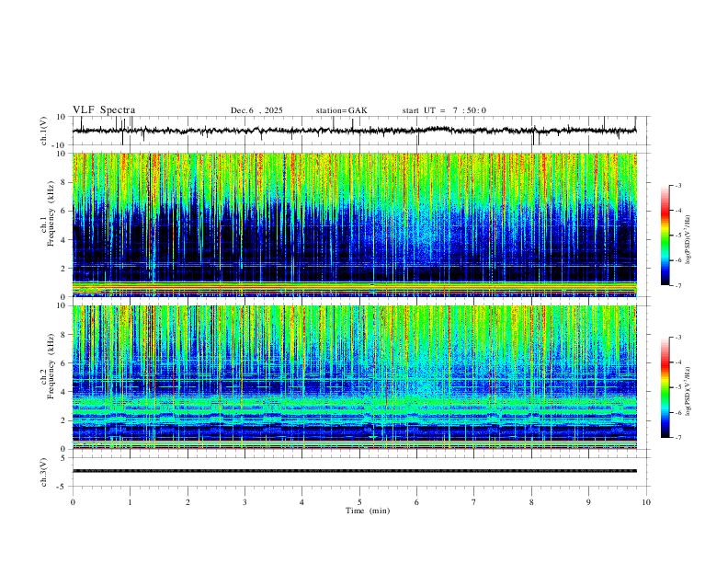Screen dimensions: 728x563
Task: Click the time axis tick label "7"
Action: [474, 502]
